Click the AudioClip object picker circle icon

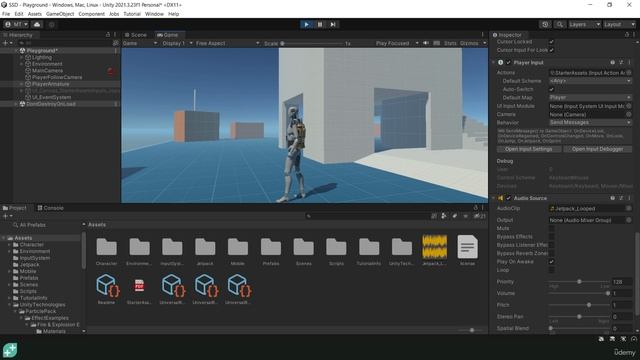(x=629, y=208)
